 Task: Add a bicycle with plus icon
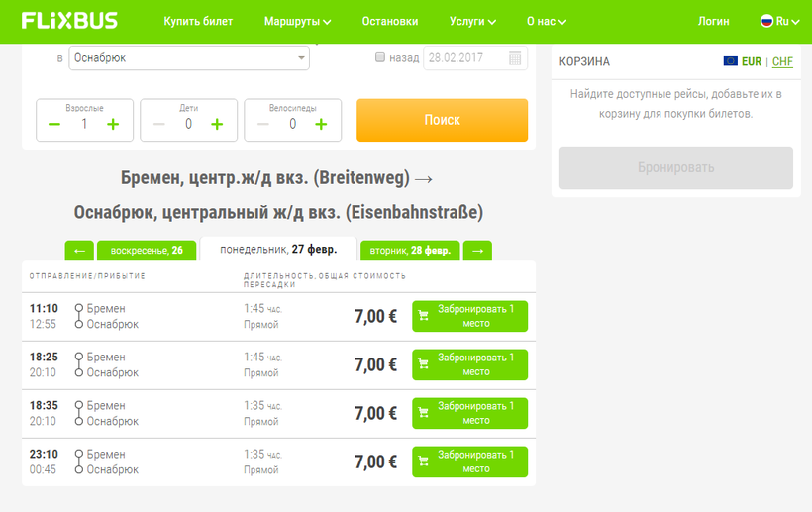tap(321, 124)
